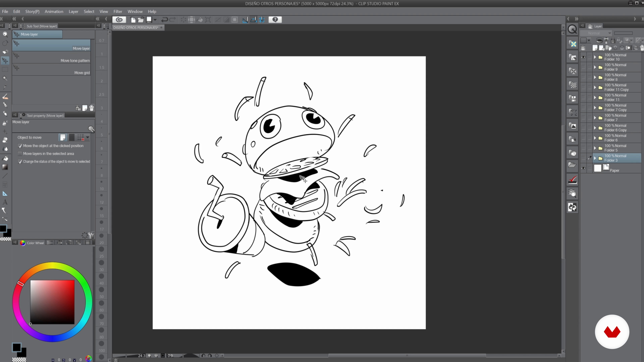Enable Move layers in the selected area

(x=20, y=154)
